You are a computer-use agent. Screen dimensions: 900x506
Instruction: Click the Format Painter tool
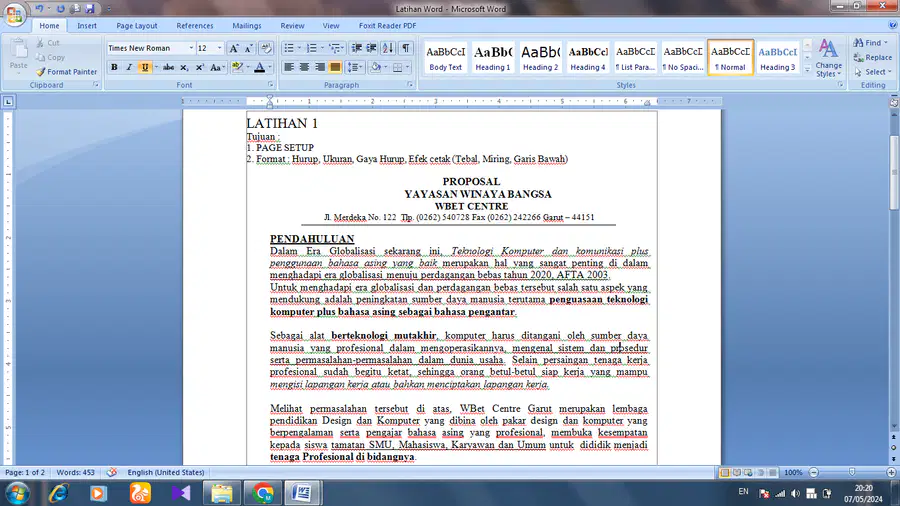point(66,72)
